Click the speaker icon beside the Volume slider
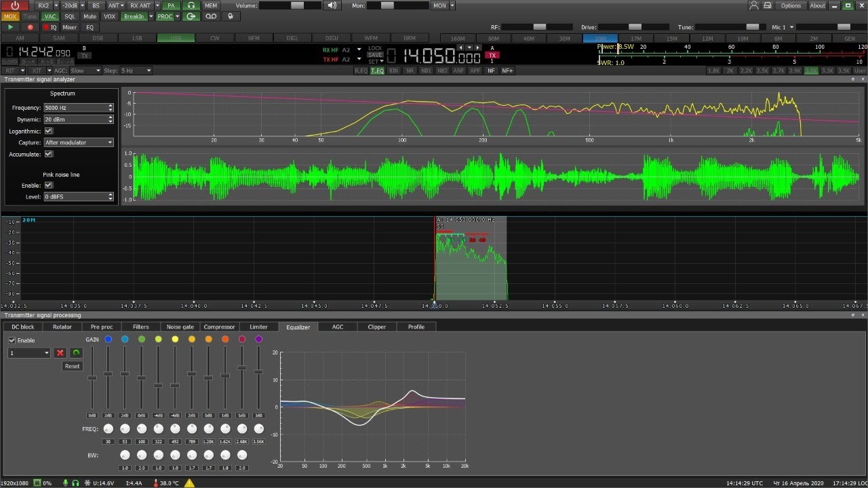Viewport: 868px width, 488px height. coord(331,5)
